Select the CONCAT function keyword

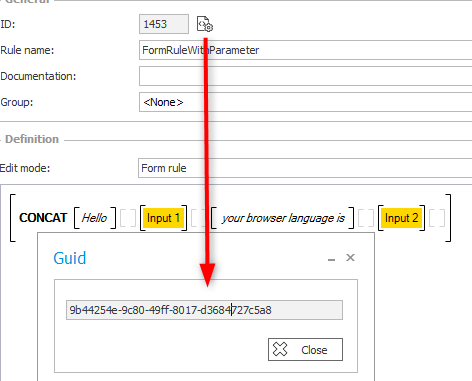click(43, 218)
